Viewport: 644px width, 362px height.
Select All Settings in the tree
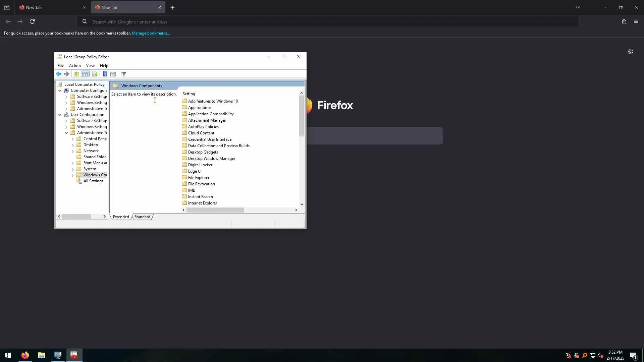(93, 181)
